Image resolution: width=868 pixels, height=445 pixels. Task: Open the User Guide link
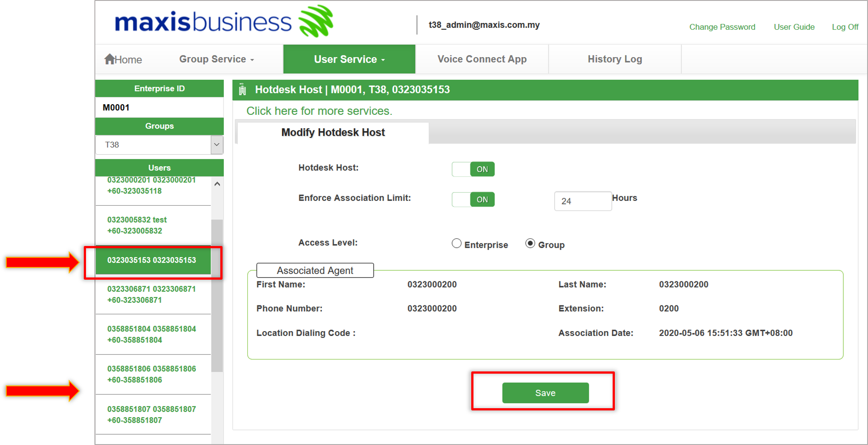point(794,27)
